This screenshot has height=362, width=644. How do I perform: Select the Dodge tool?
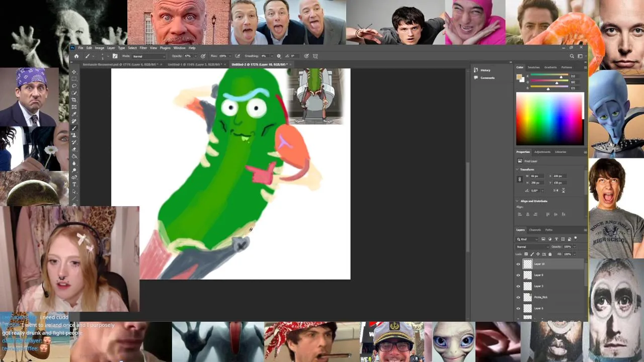coord(74,169)
